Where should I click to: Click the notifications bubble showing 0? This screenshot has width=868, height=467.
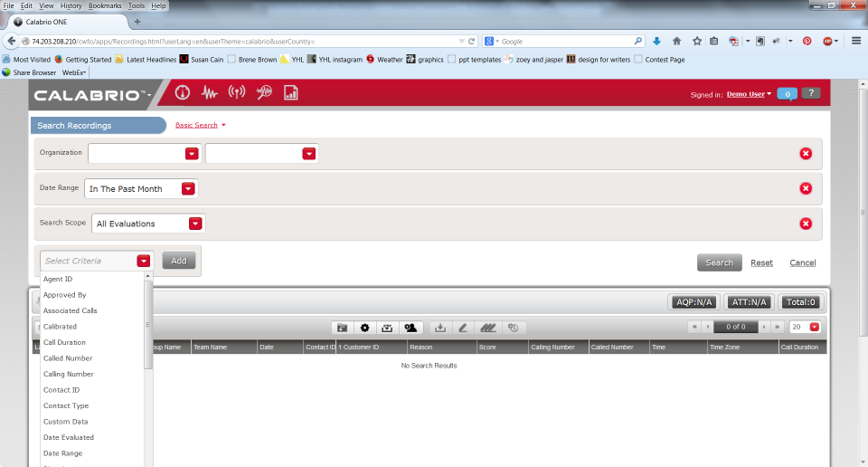[x=788, y=93]
